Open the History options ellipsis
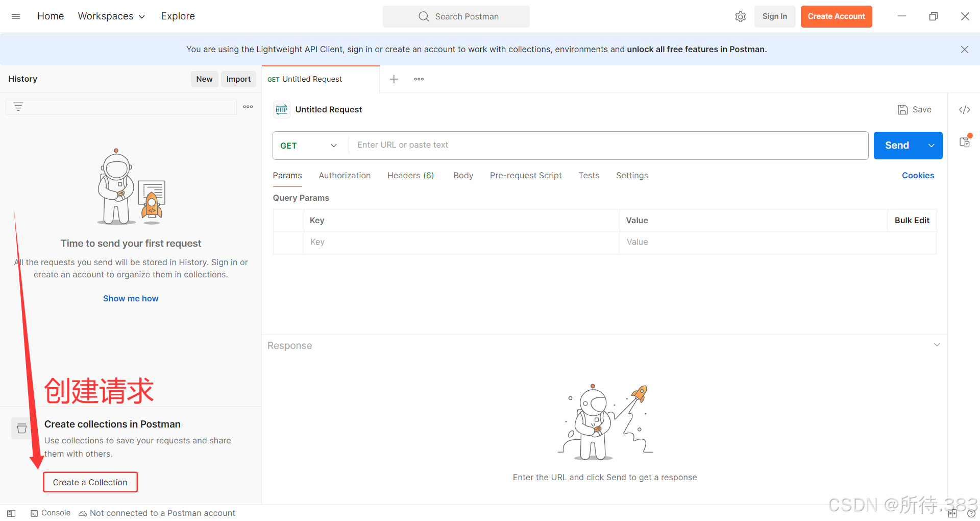 pyautogui.click(x=248, y=107)
